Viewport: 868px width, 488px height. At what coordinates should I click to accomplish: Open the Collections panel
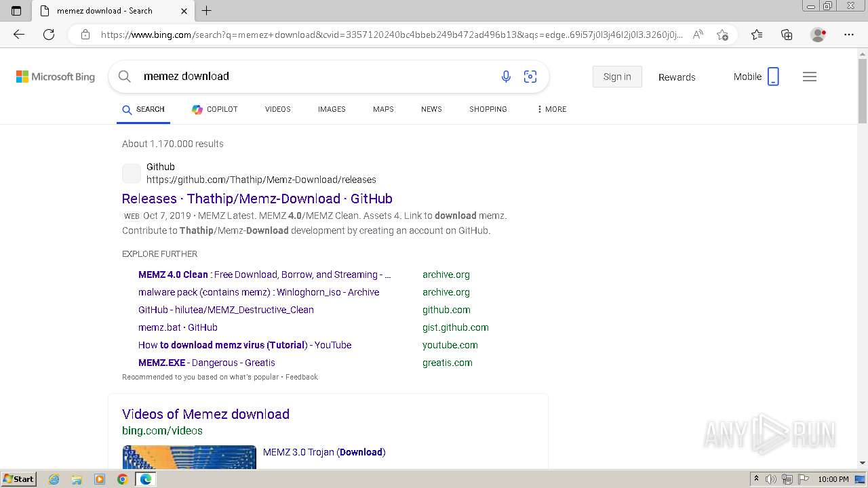[787, 35]
